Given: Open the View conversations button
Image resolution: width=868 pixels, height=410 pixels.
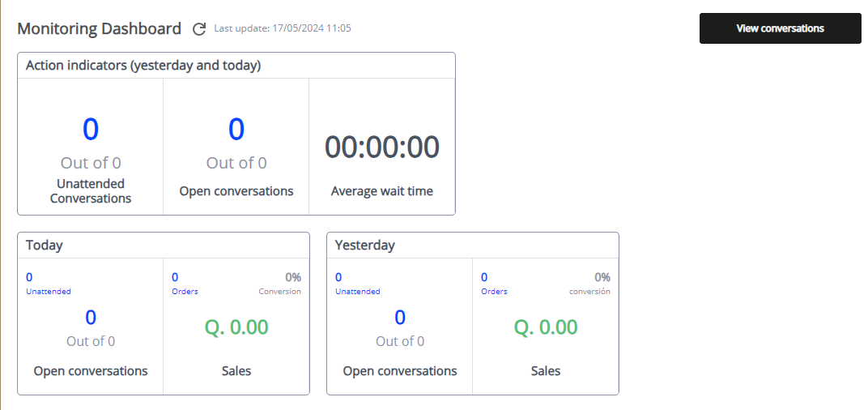Looking at the screenshot, I should coord(780,28).
